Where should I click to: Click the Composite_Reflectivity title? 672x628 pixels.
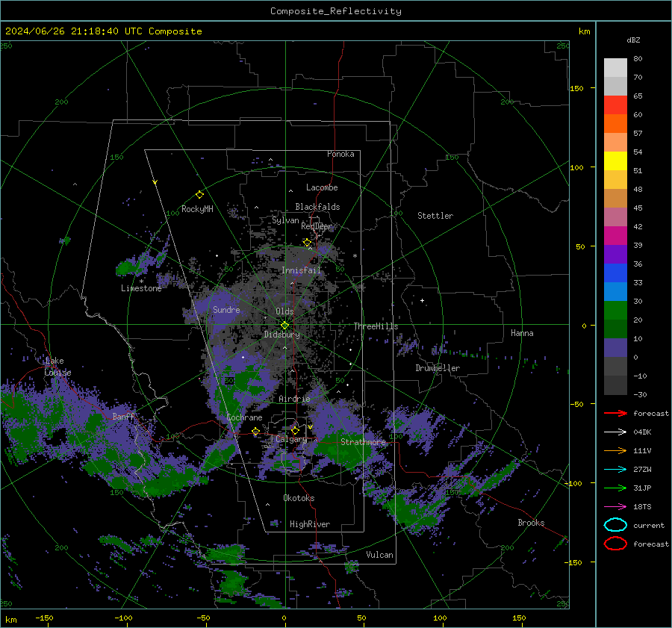point(336,11)
